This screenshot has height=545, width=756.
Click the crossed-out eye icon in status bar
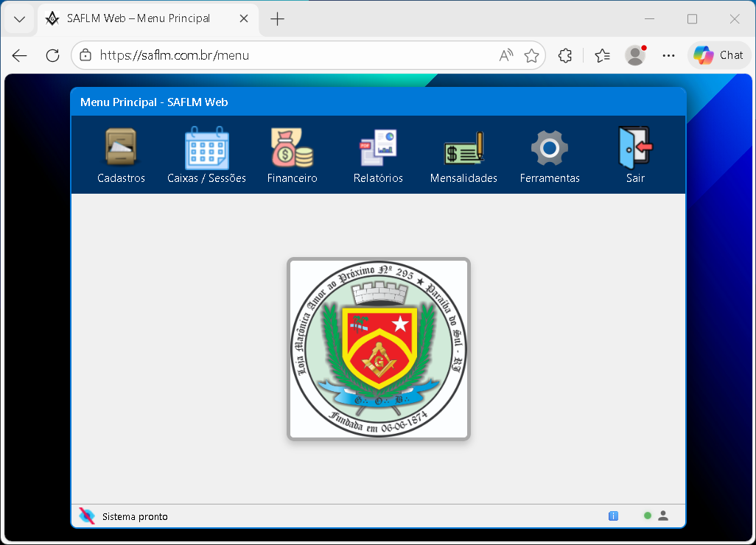tap(87, 516)
